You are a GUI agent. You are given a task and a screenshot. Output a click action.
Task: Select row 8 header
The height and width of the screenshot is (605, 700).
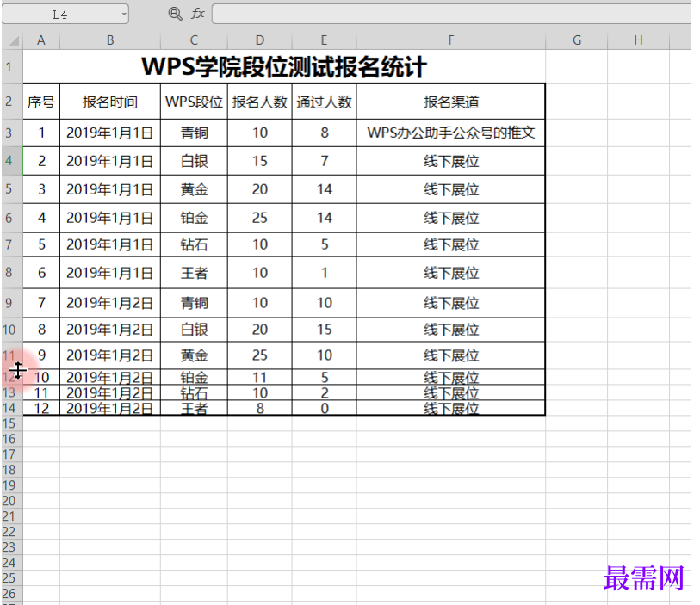click(x=9, y=273)
